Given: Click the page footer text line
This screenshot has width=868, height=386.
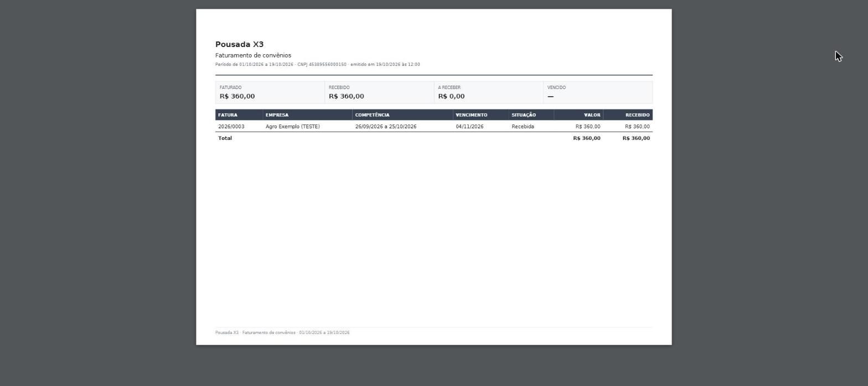Looking at the screenshot, I should click(282, 333).
